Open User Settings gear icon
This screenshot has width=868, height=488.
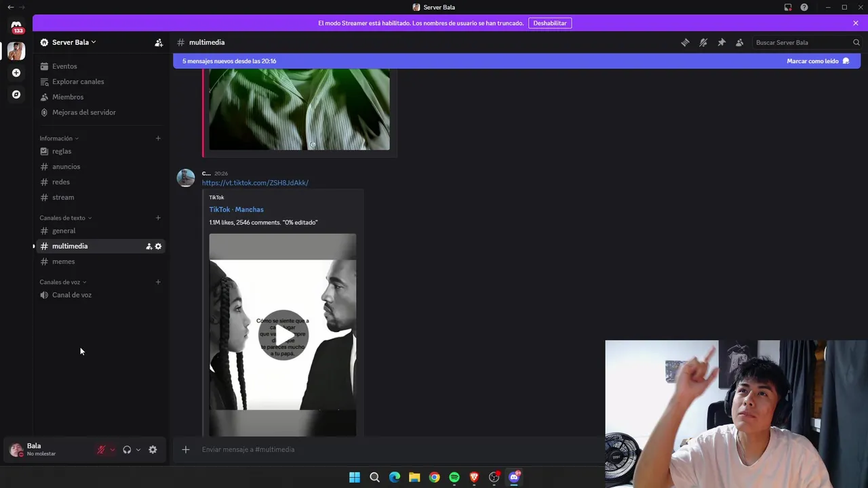coord(153,449)
